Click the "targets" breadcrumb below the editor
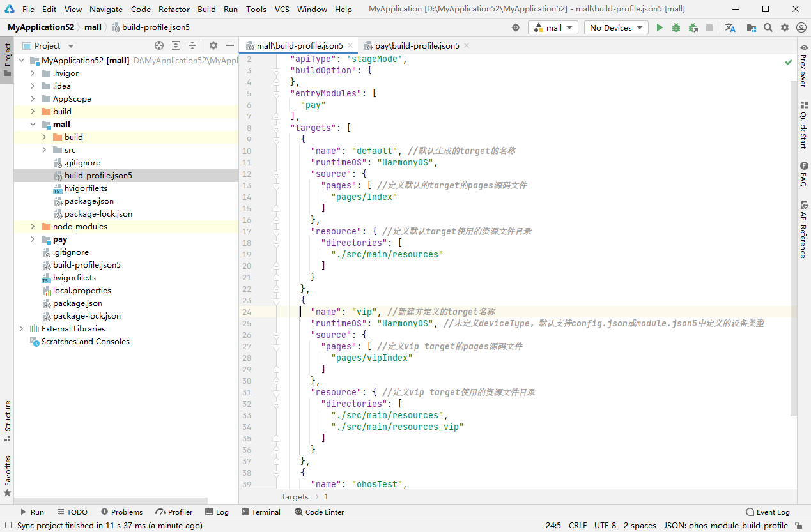The image size is (811, 532). (x=295, y=496)
